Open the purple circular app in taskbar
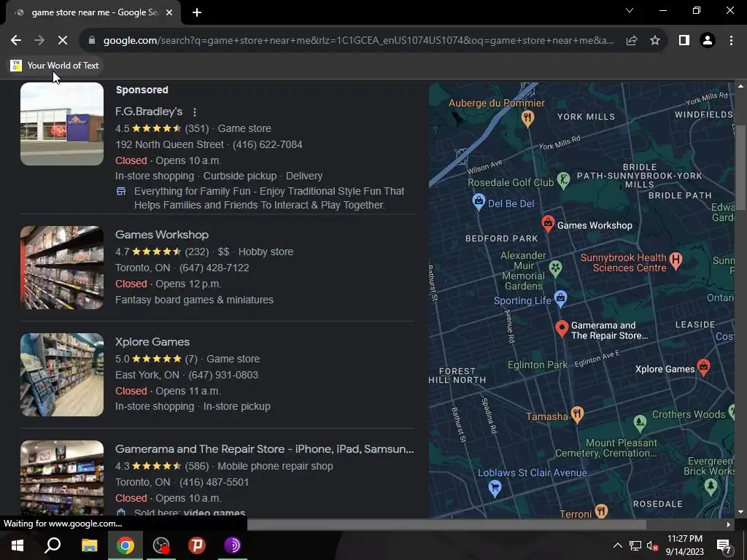The width and height of the screenshot is (747, 560). pos(232,545)
